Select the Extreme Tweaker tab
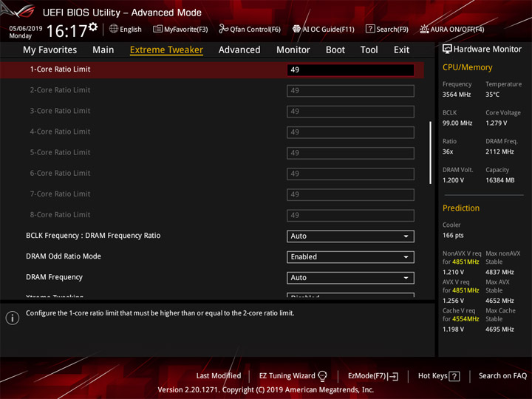The width and height of the screenshot is (532, 399). pyautogui.click(x=166, y=50)
